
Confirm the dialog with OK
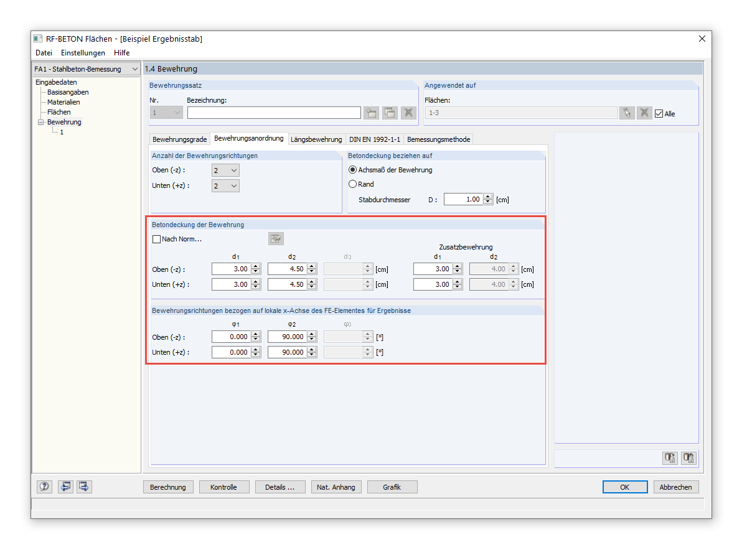point(625,487)
